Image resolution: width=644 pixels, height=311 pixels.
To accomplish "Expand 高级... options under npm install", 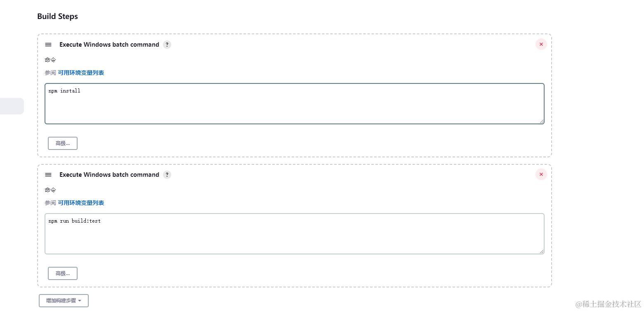I will point(63,143).
